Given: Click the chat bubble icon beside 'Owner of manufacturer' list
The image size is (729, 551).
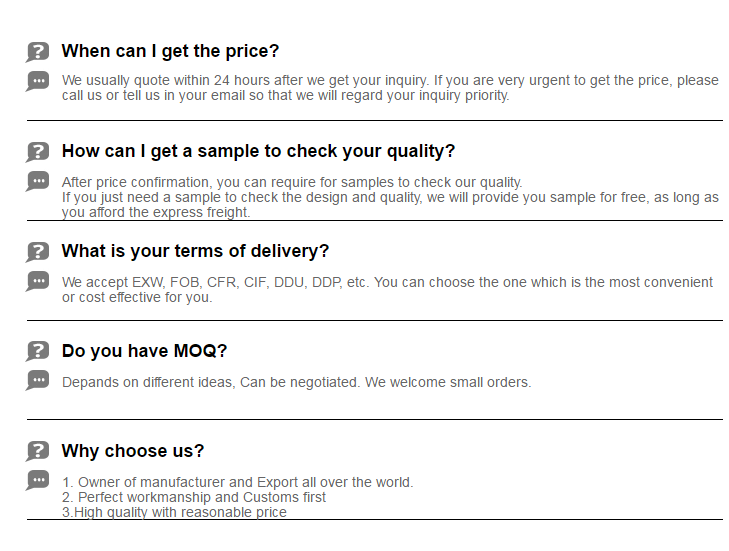Looking at the screenshot, I should point(37,481).
